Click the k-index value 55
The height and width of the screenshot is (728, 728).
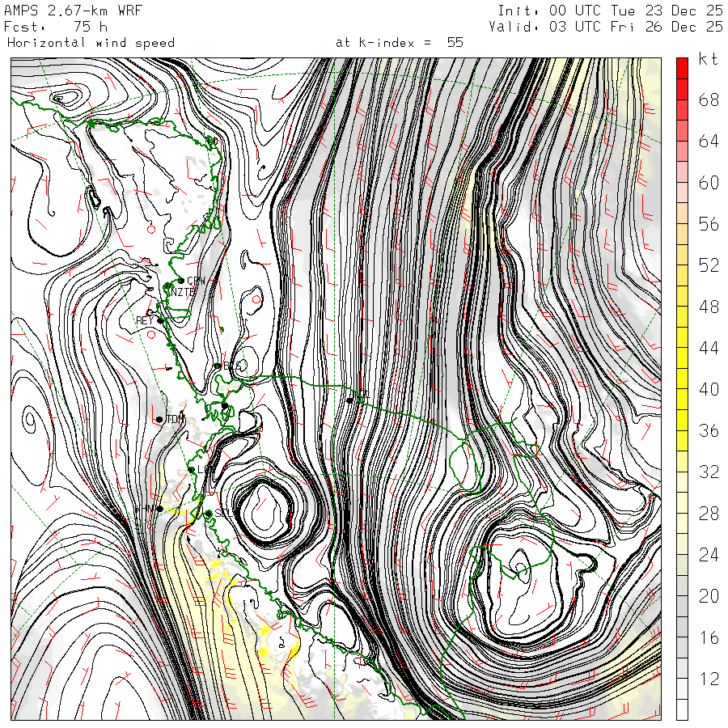coord(455,43)
